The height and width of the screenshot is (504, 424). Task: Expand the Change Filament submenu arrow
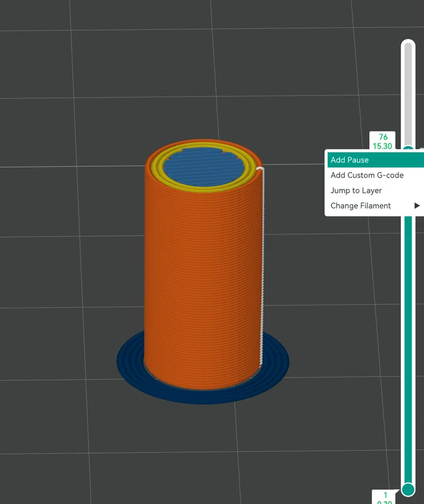click(x=417, y=206)
